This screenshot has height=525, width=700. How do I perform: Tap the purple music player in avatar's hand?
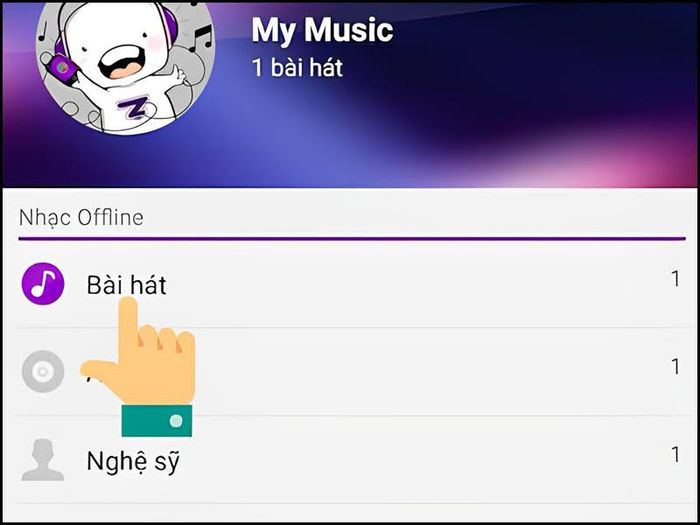coord(64,69)
